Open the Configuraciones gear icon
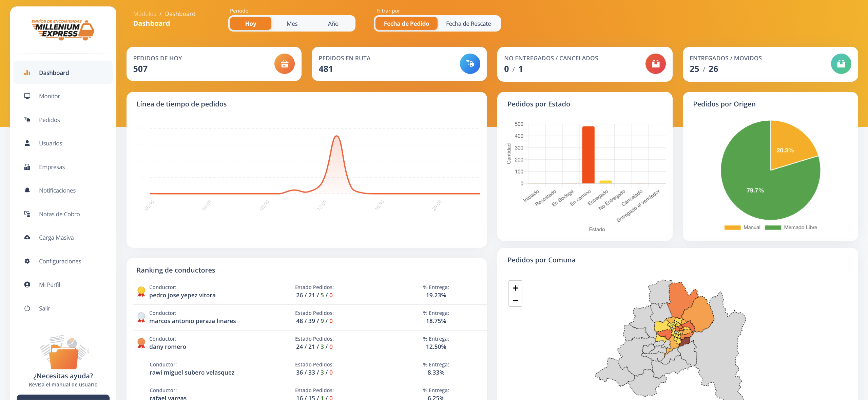868x400 pixels. click(27, 261)
